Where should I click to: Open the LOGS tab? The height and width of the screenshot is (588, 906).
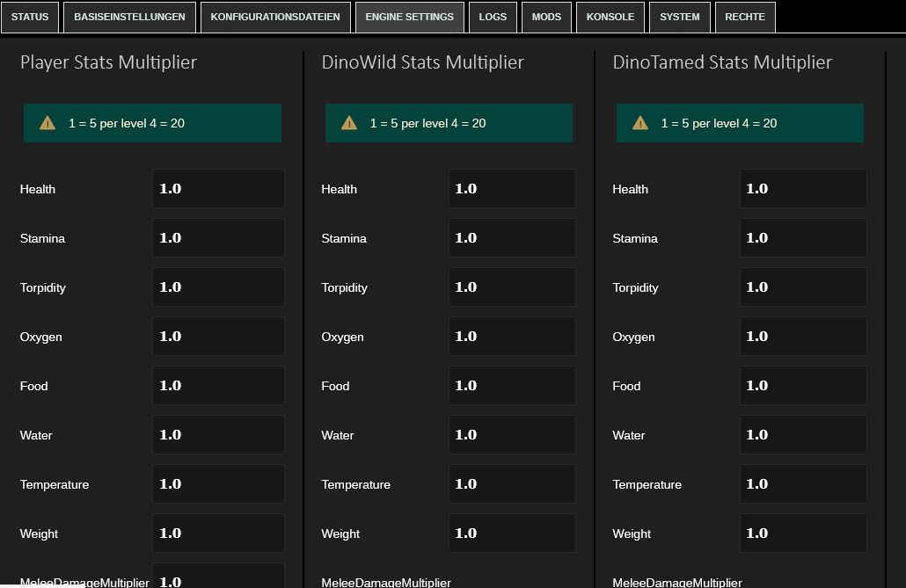493,17
